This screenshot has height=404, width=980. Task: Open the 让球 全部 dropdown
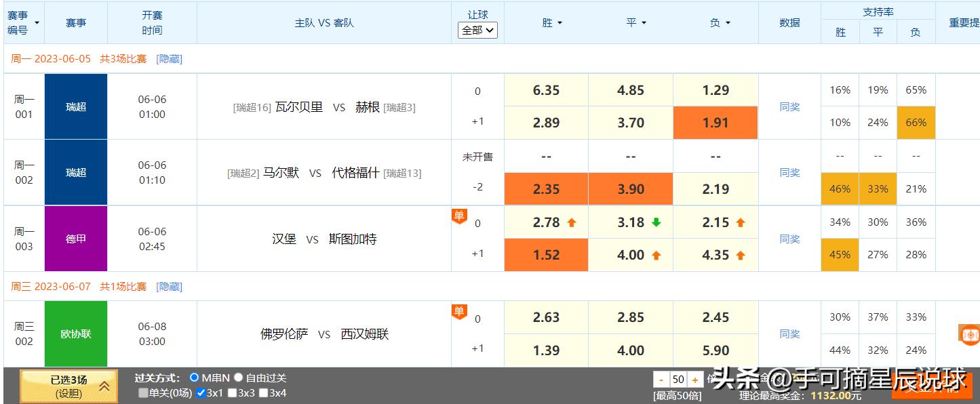pyautogui.click(x=477, y=30)
